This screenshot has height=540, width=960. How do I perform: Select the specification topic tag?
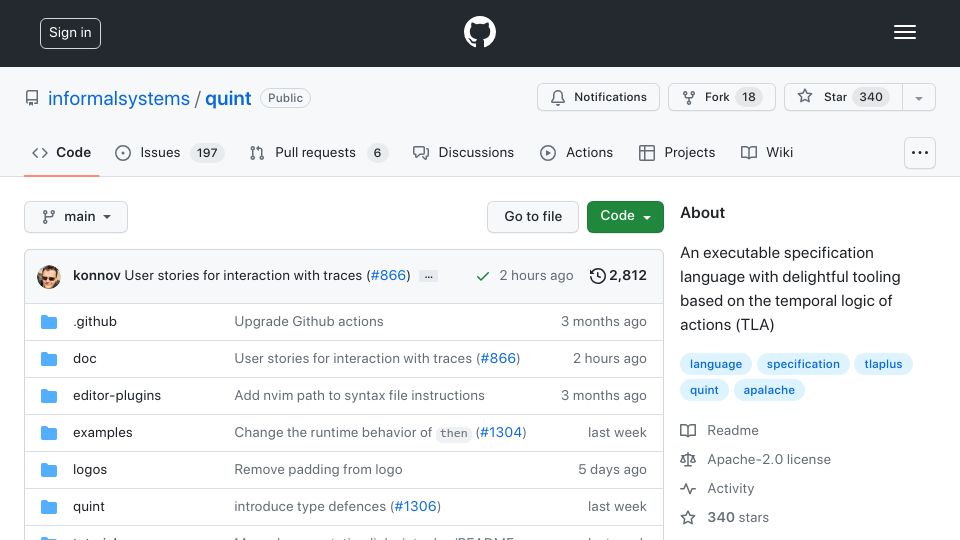(x=803, y=364)
